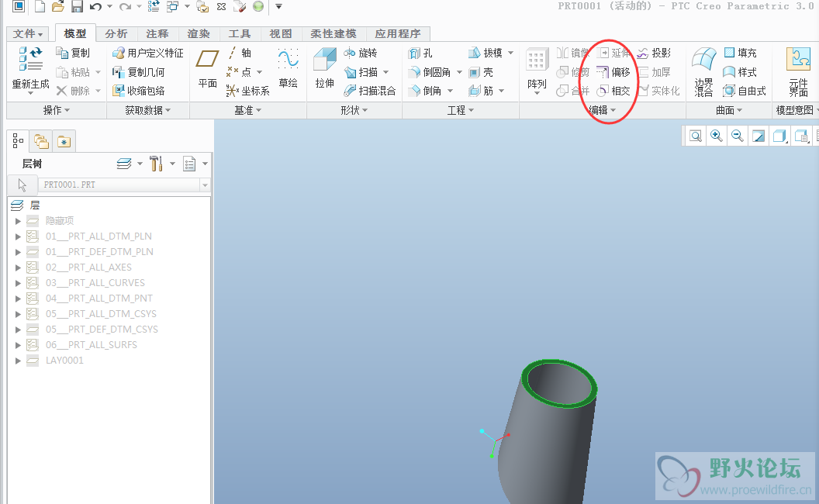Expand 01__PRT_ALL_DTM_PLN layer
This screenshot has width=819, height=504.
(18, 236)
